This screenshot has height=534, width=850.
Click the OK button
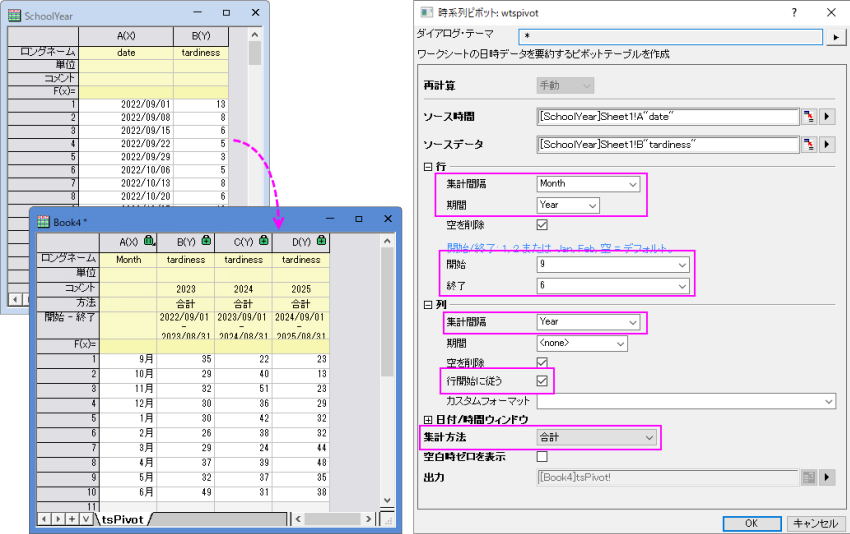[749, 523]
